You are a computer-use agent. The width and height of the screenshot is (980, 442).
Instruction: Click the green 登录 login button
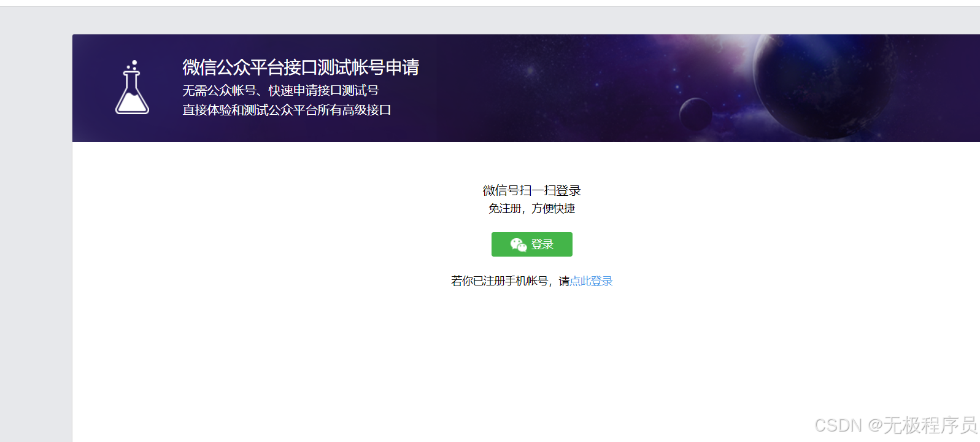(x=531, y=244)
